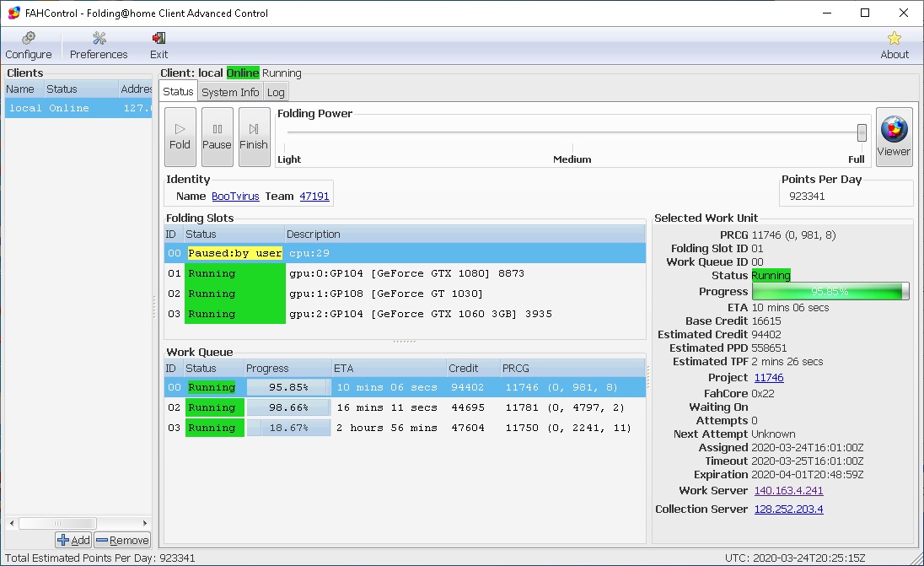Switch to the Status tab
The image size is (924, 566).
[x=178, y=91]
